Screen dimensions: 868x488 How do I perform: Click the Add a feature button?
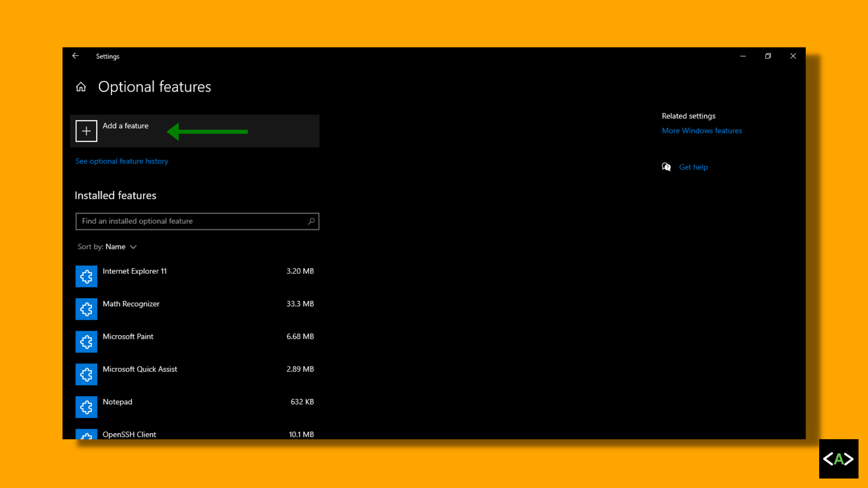[125, 126]
